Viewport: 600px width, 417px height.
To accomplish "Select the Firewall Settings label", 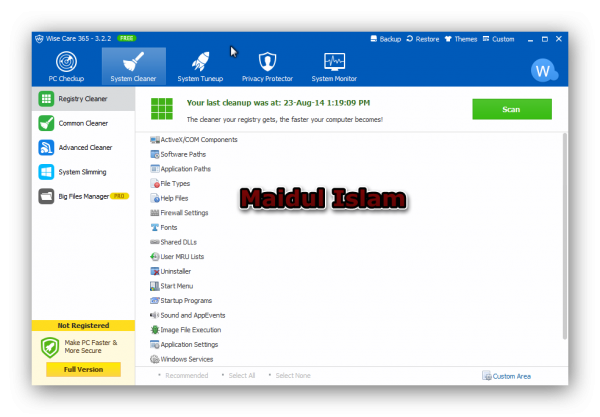I will [184, 213].
